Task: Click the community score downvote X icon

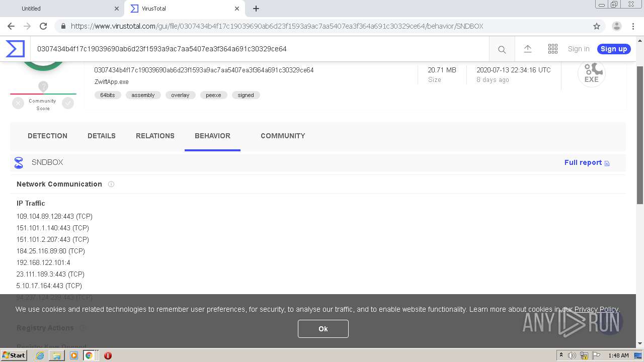Action: 18,103
